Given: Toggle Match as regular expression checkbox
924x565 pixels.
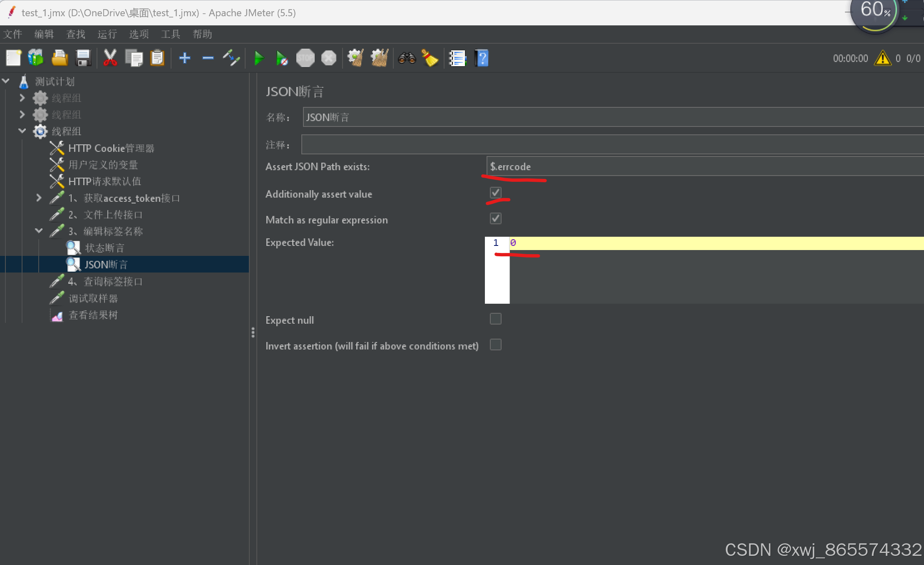Looking at the screenshot, I should (x=495, y=218).
